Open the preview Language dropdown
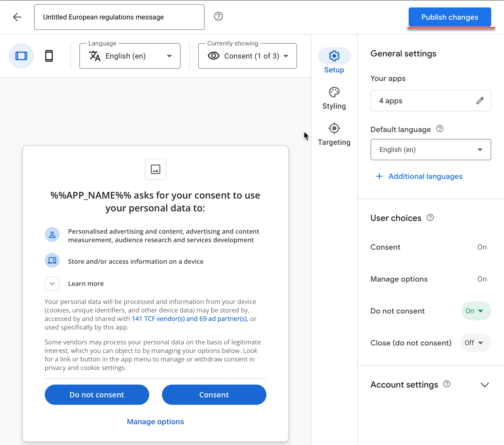Image resolution: width=504 pixels, height=445 pixels. tap(130, 56)
